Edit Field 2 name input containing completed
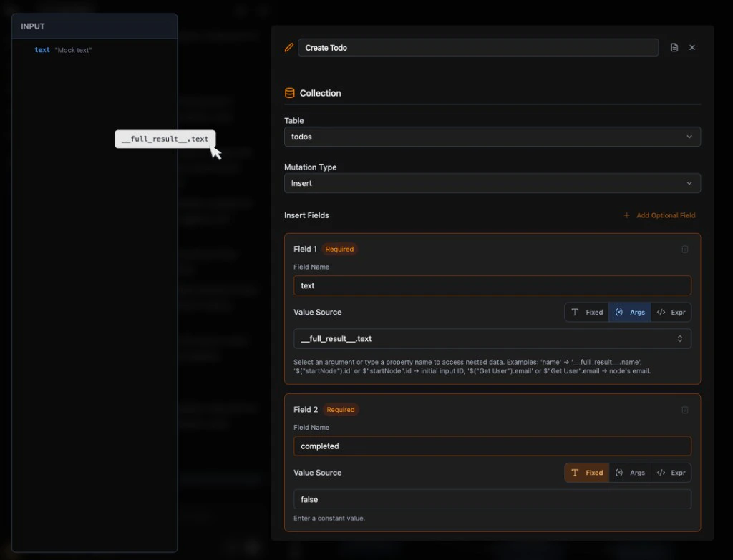The image size is (733, 560). pos(492,446)
